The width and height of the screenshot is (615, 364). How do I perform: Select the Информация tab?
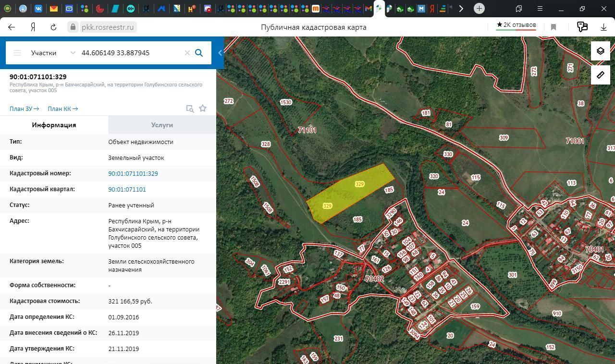[x=54, y=125]
